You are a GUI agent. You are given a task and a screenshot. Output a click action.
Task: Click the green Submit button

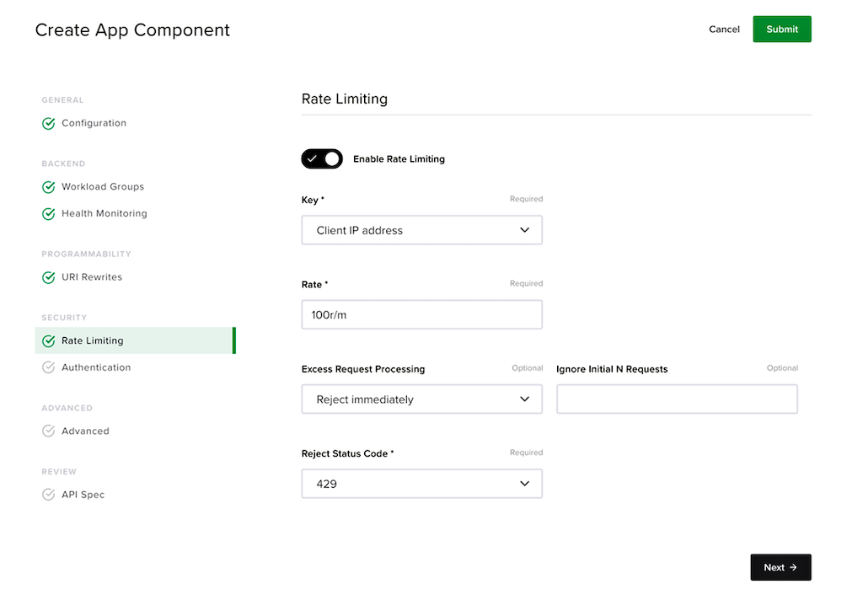click(782, 29)
